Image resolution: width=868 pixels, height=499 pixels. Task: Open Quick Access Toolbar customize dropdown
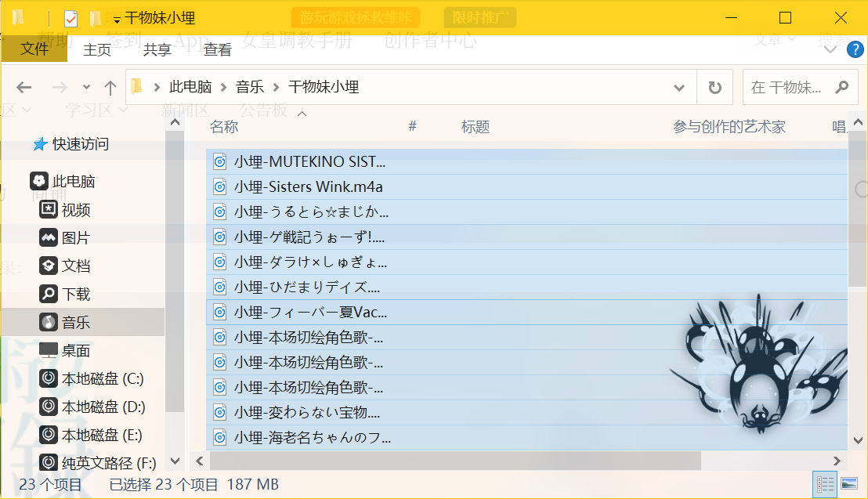tap(117, 20)
